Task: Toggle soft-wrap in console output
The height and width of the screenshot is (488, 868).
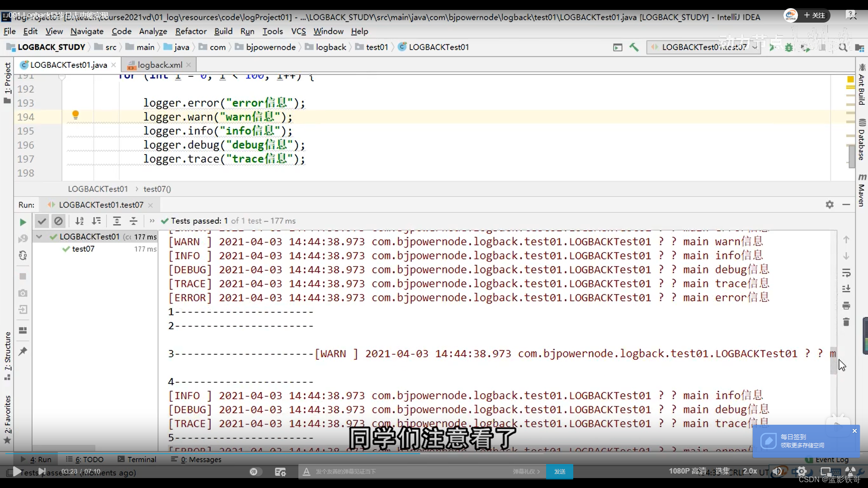Action: pos(846,273)
